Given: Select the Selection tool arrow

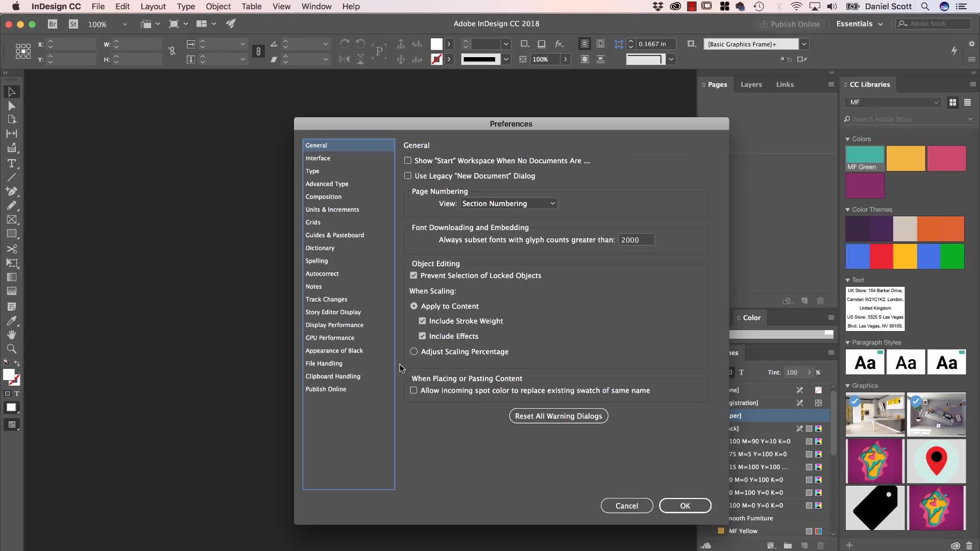Looking at the screenshot, I should [x=11, y=92].
